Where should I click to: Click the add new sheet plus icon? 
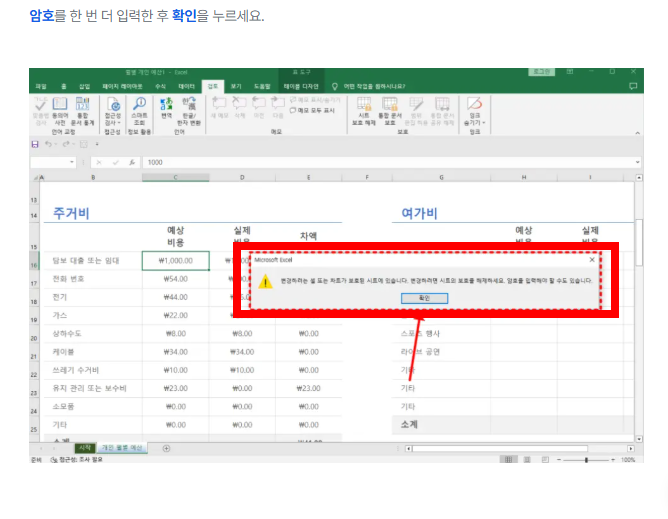[167, 448]
